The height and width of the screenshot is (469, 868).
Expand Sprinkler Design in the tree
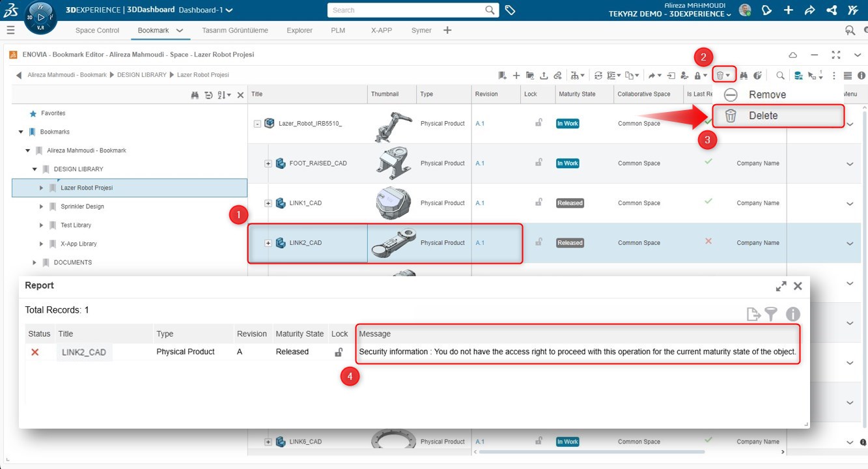(42, 206)
